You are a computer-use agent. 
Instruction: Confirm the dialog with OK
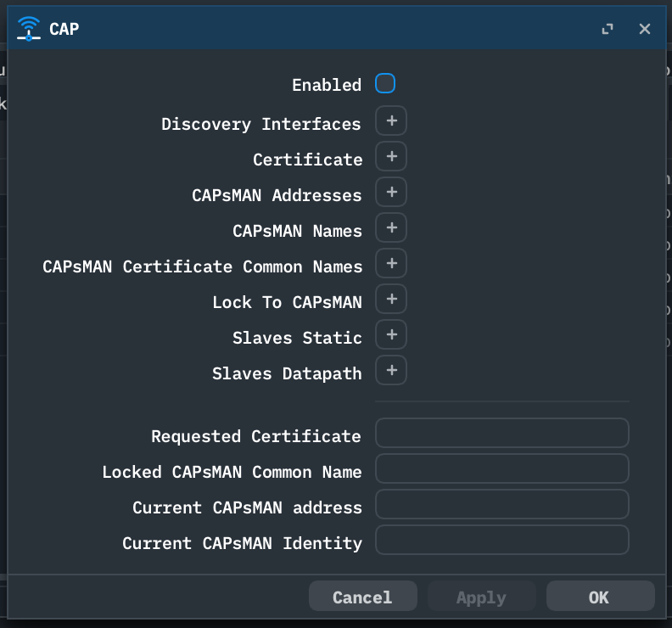tap(600, 597)
